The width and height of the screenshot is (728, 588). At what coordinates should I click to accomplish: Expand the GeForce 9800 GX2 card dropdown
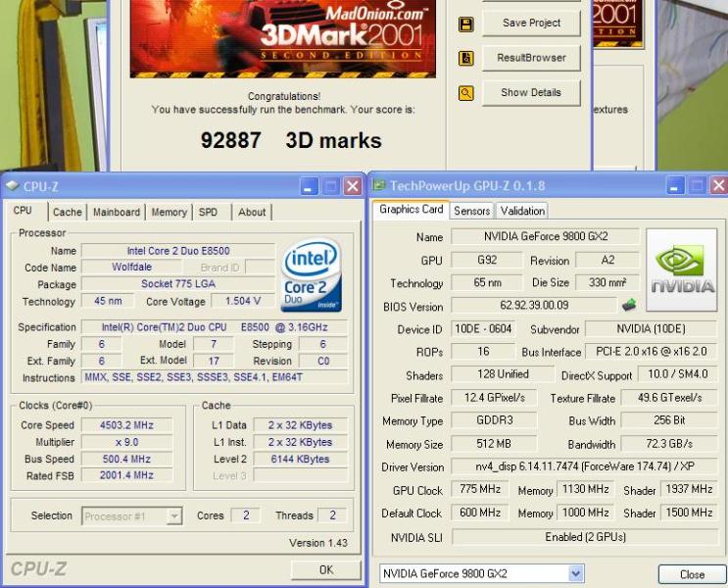[x=481, y=574]
